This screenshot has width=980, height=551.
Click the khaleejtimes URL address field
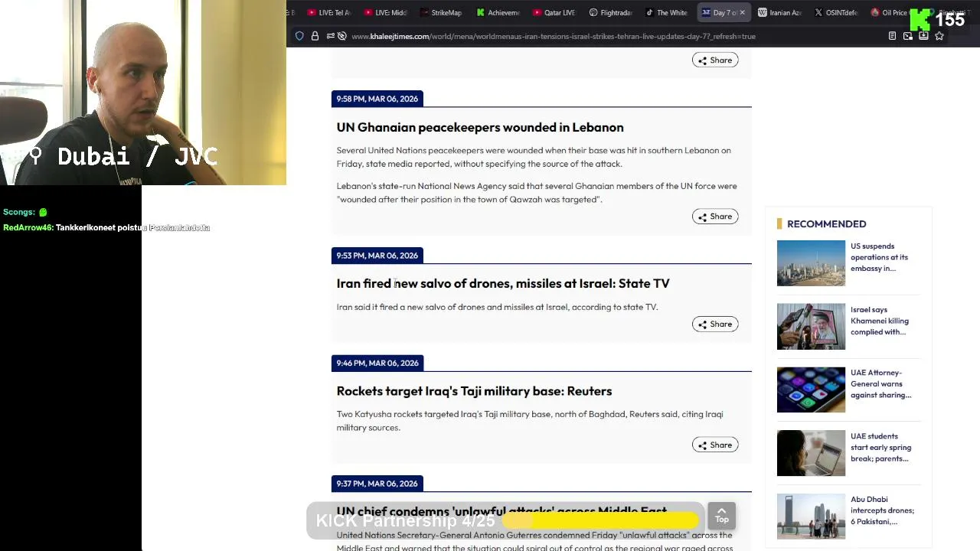553,36
